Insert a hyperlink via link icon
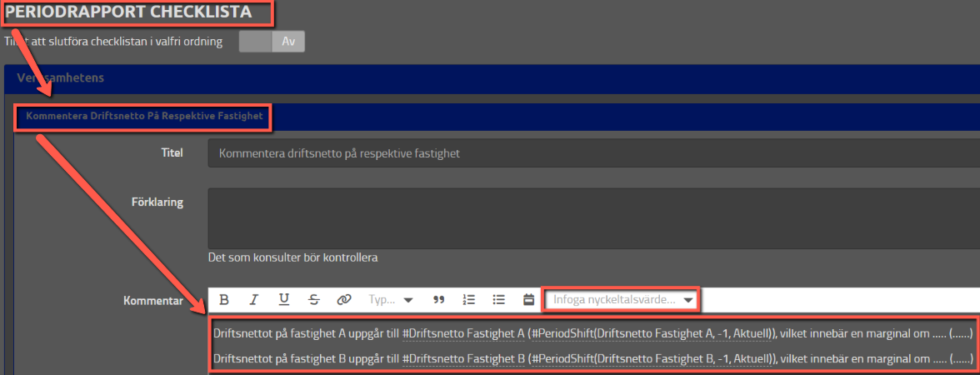This screenshot has width=980, height=375. (343, 299)
